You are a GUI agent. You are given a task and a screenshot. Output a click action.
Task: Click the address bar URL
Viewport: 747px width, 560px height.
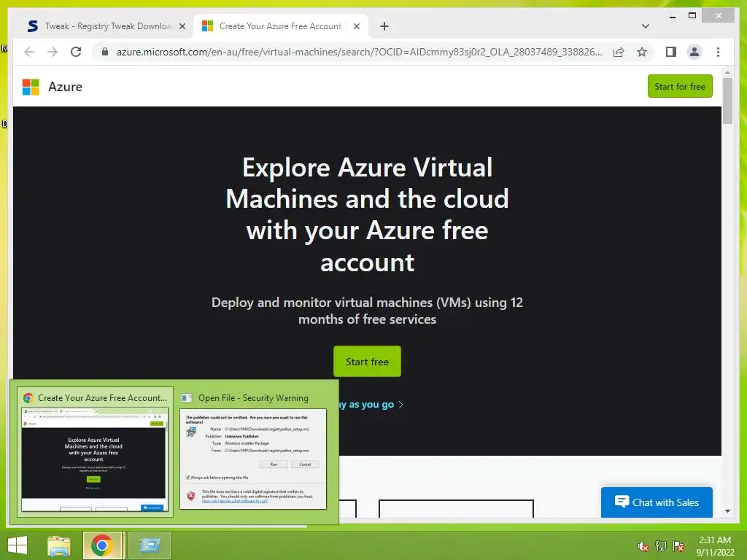click(359, 52)
